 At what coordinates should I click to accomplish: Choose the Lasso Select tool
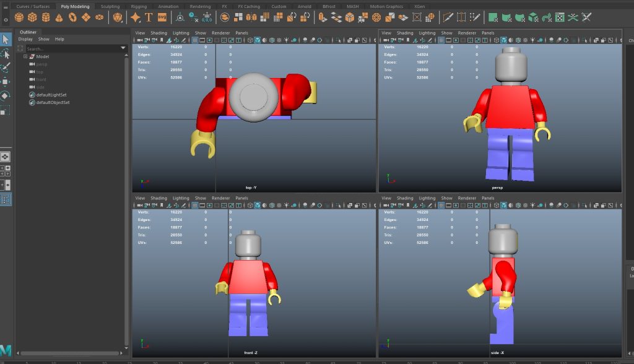[x=5, y=53]
